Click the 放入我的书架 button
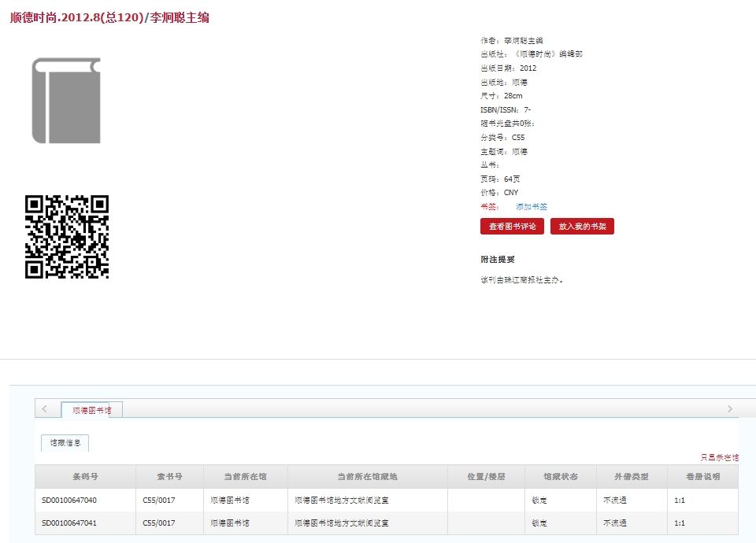The width and height of the screenshot is (756, 543). pos(582,227)
